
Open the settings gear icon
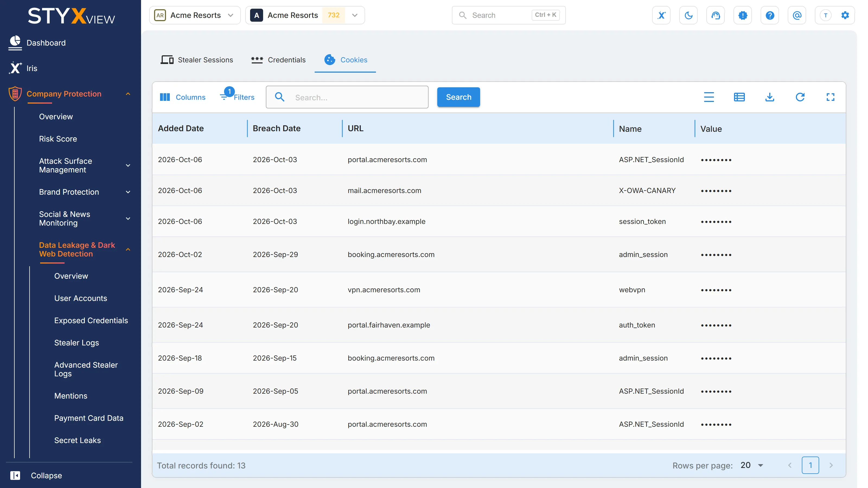pos(845,15)
